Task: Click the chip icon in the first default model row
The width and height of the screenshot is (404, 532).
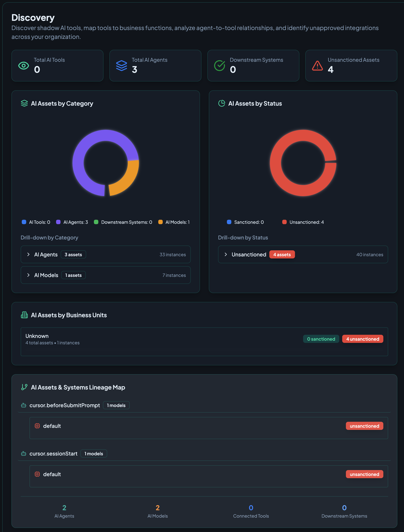Action: [x=37, y=426]
